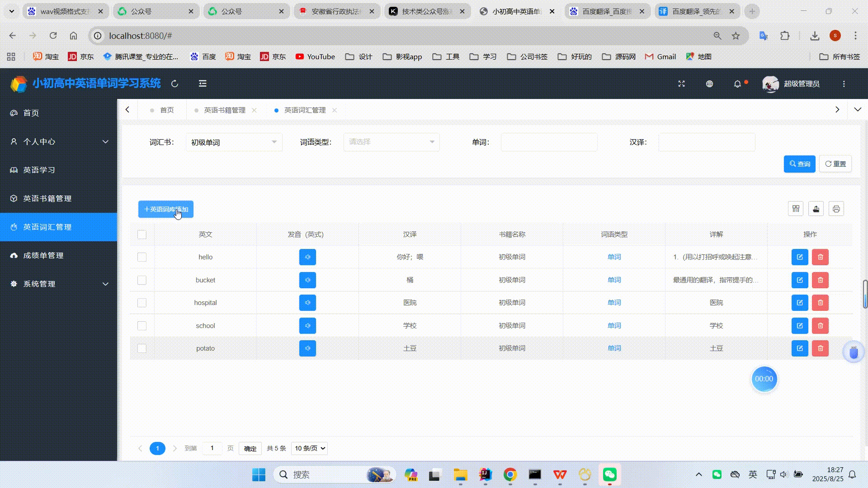The width and height of the screenshot is (868, 488).
Task: Click the column filter grid icon
Action: pyautogui.click(x=796, y=209)
